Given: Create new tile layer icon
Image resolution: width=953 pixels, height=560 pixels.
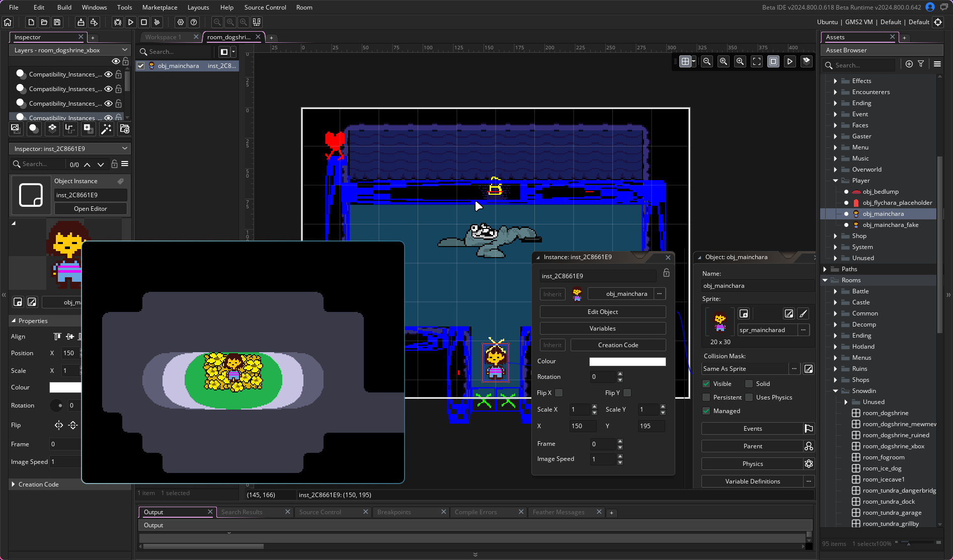Looking at the screenshot, I should point(52,129).
